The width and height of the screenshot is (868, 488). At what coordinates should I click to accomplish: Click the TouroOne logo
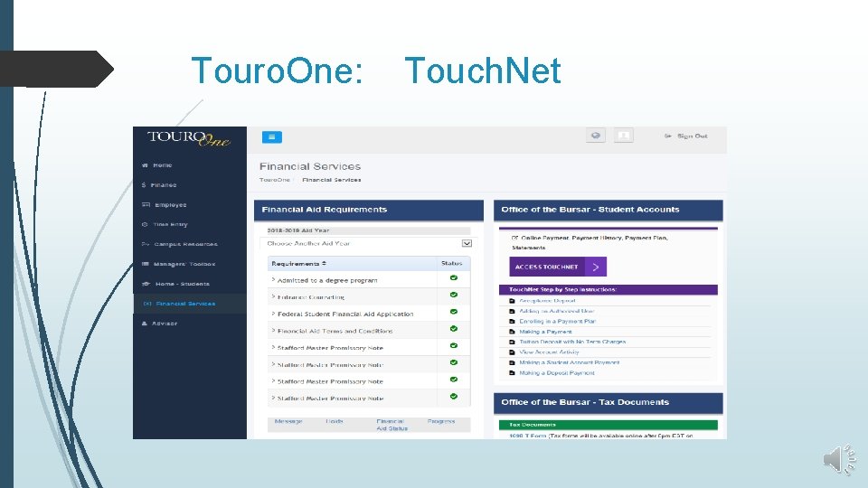point(189,138)
